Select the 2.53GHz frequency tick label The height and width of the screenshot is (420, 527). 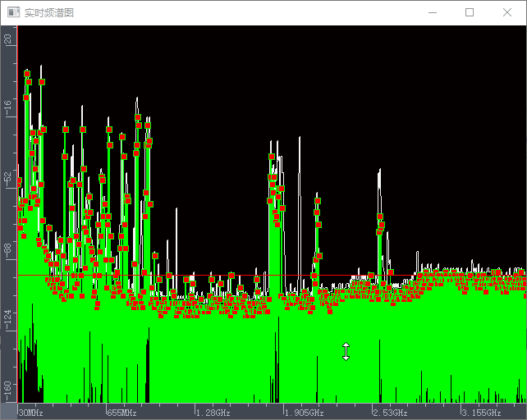pos(390,412)
